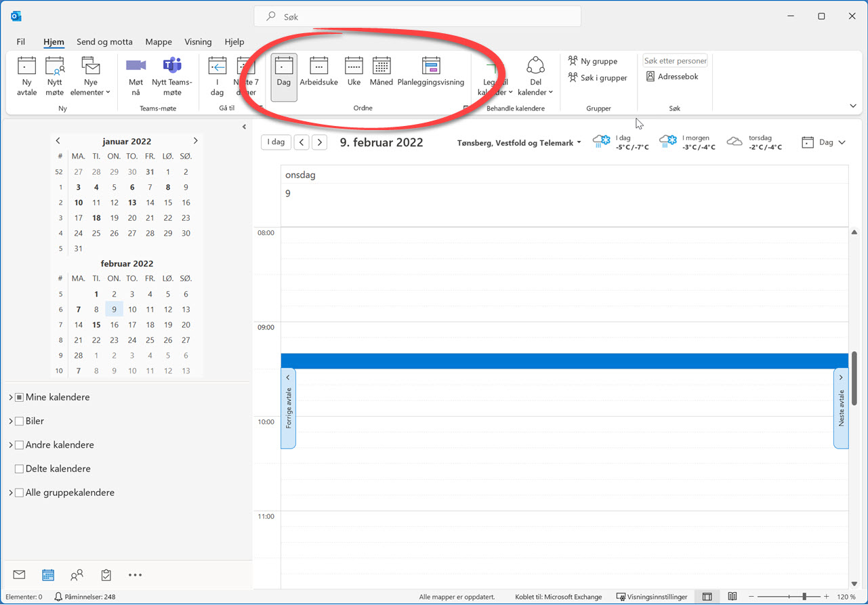
Task: Open the Fil menu
Action: coord(21,41)
